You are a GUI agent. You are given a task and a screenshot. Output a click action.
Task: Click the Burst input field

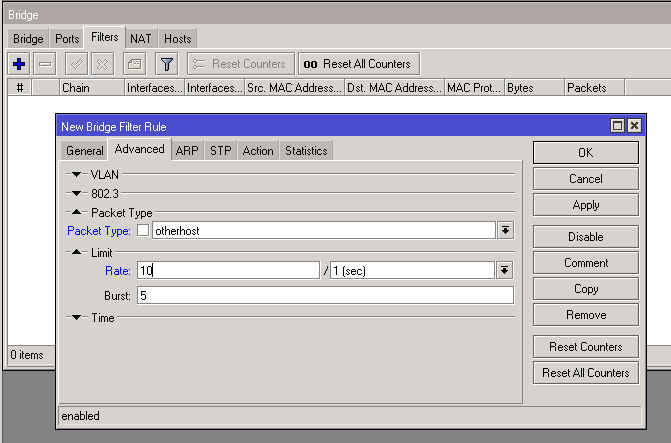[x=325, y=295]
